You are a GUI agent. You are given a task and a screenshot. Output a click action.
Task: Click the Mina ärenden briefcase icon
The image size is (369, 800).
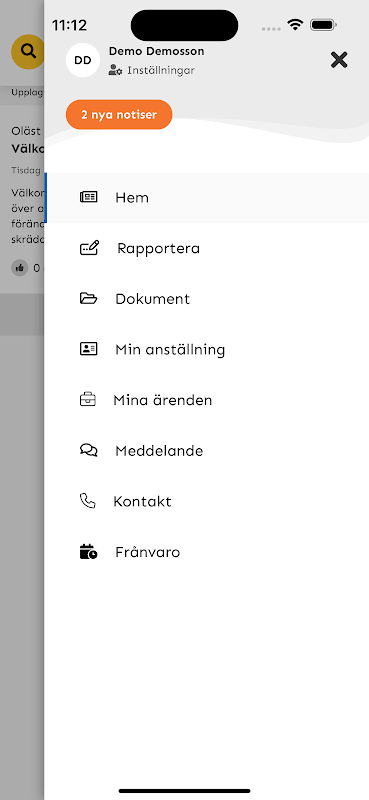pos(88,399)
